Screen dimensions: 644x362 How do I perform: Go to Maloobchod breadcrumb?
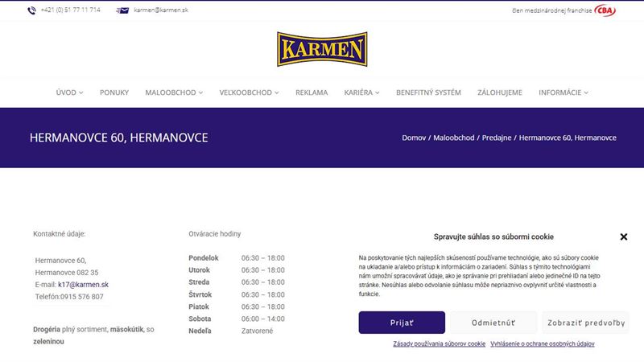[453, 138]
